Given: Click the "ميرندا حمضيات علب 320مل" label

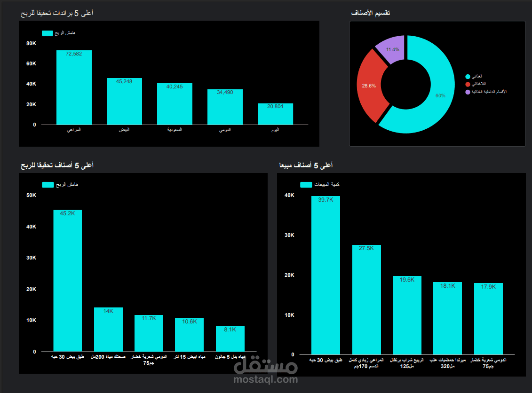Looking at the screenshot, I should [x=447, y=363].
